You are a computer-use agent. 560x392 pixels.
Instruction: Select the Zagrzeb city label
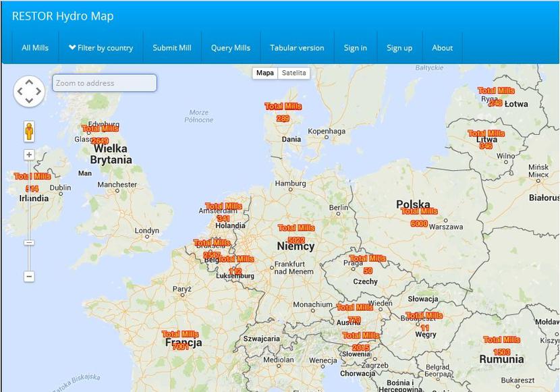(374, 365)
